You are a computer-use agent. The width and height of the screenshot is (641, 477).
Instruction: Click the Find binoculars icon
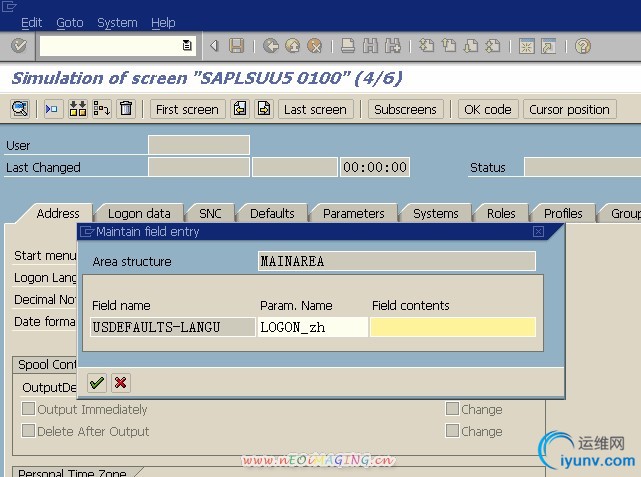click(370, 46)
